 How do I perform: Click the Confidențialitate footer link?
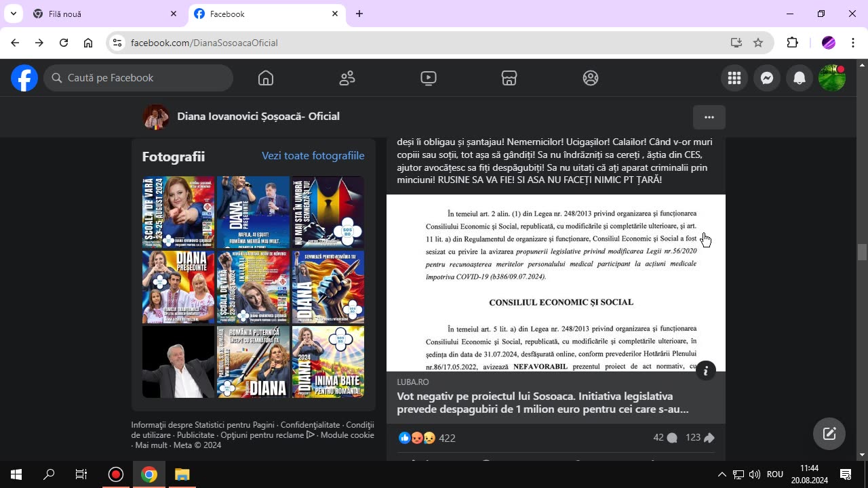(x=310, y=425)
